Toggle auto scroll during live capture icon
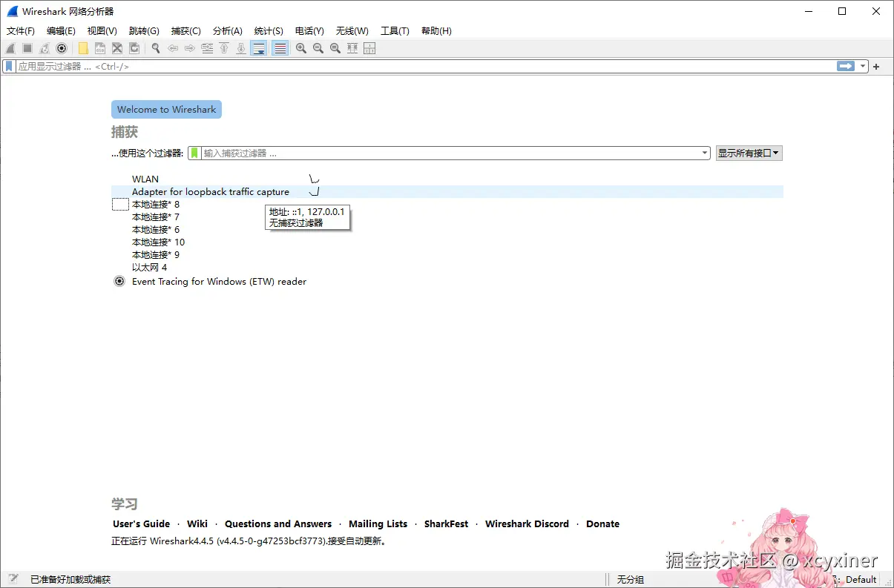This screenshot has width=894, height=588. click(x=258, y=48)
